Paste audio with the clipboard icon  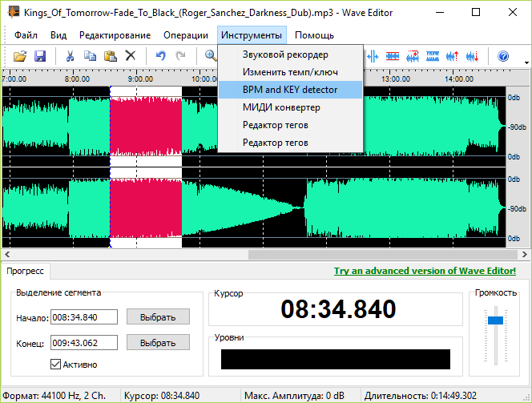tap(111, 56)
